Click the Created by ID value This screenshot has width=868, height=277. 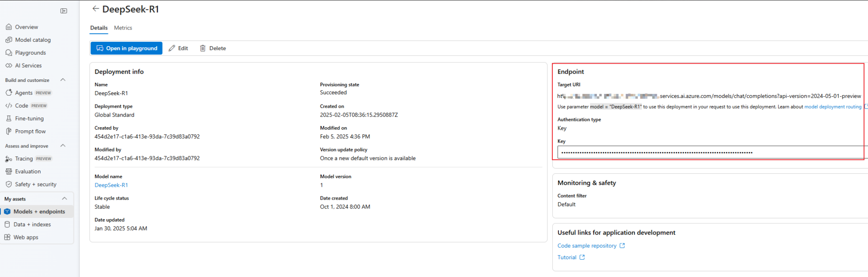point(147,136)
